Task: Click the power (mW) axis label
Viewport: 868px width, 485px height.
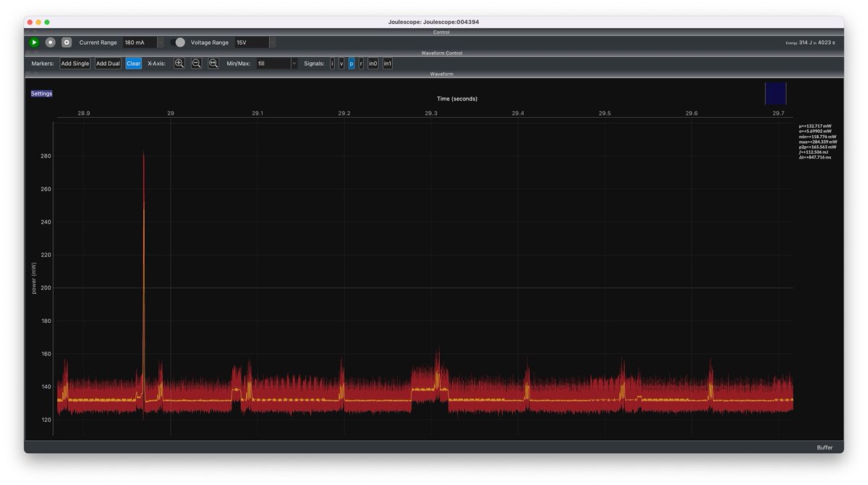Action: coord(34,277)
